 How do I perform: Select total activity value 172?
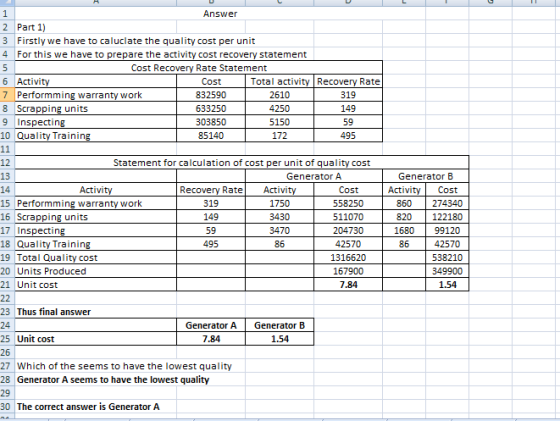pyautogui.click(x=280, y=136)
